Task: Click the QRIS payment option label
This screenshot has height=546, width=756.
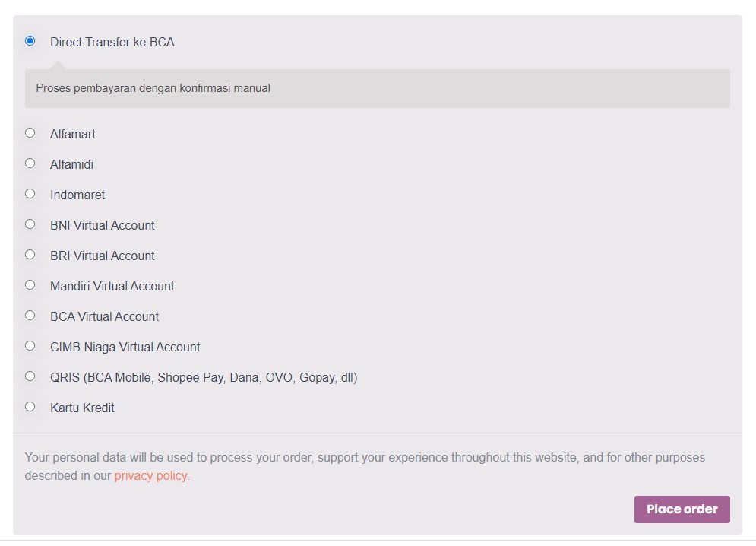Action: 204,377
